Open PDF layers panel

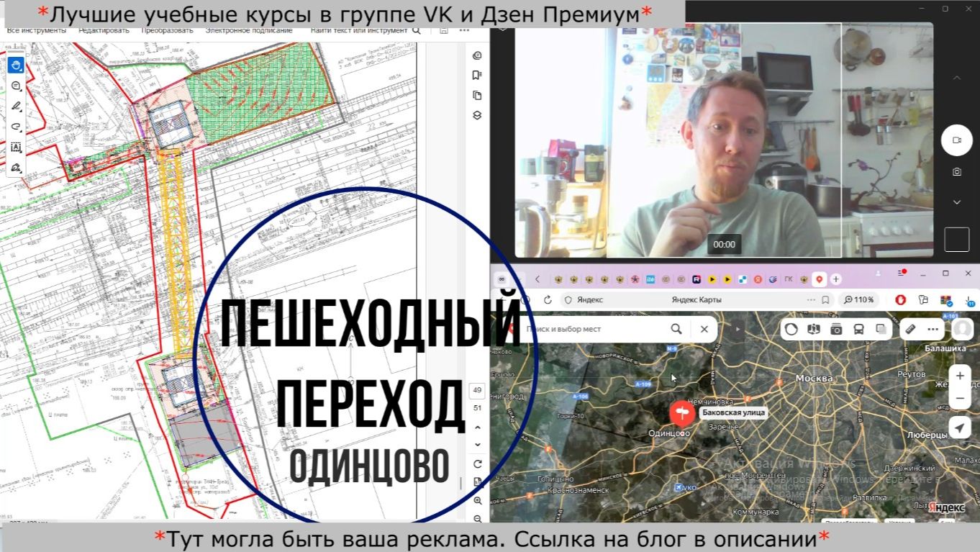pos(476,115)
